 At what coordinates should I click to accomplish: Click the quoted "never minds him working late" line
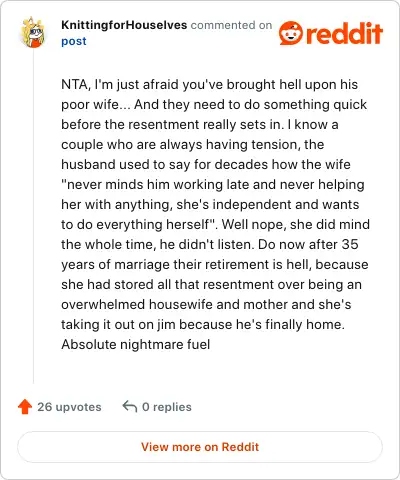(213, 184)
